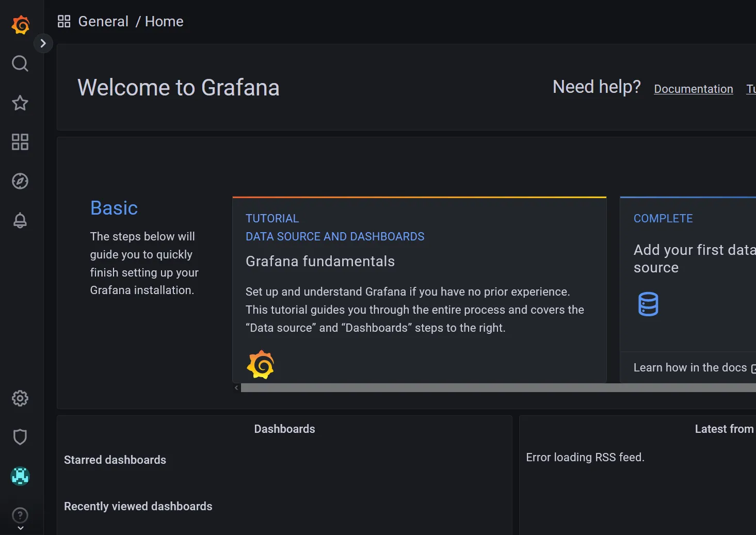Open the Grafana fundamentals tutorial card
The height and width of the screenshot is (535, 756).
click(x=420, y=290)
